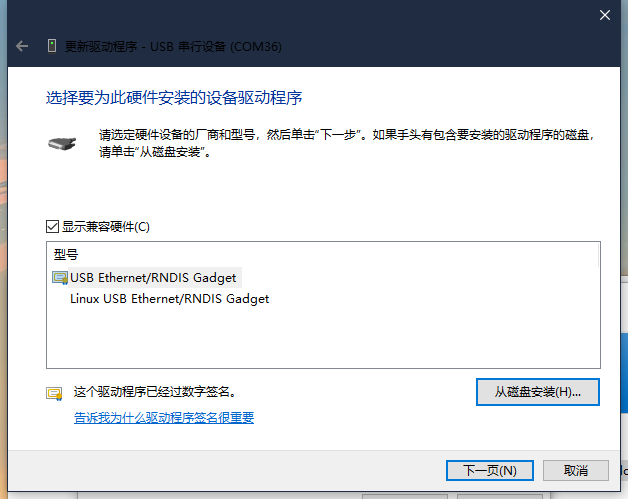Click the hardware device icon beside the instructions

coord(61,143)
